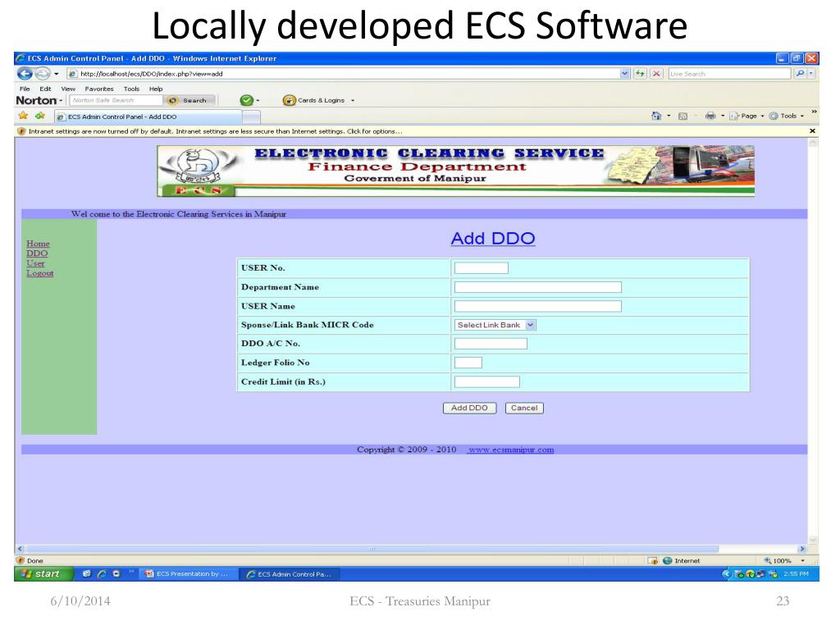Image resolution: width=840 pixels, height=630 pixels.
Task: Click the 100% zoom level control
Action: (x=784, y=561)
